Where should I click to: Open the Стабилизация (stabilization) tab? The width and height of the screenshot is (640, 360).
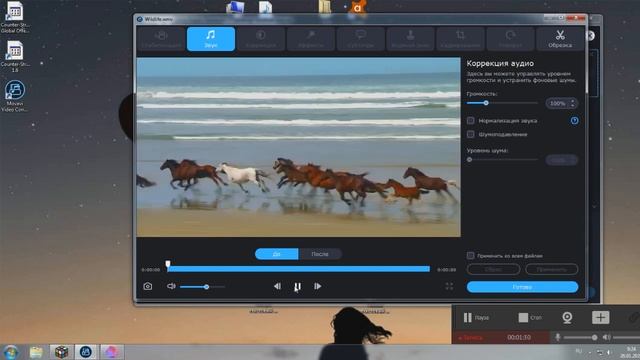[x=161, y=39]
